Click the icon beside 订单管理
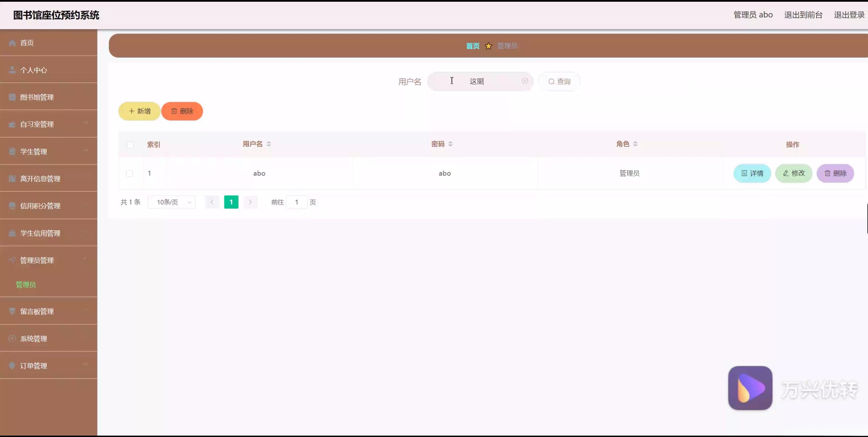 tap(12, 365)
